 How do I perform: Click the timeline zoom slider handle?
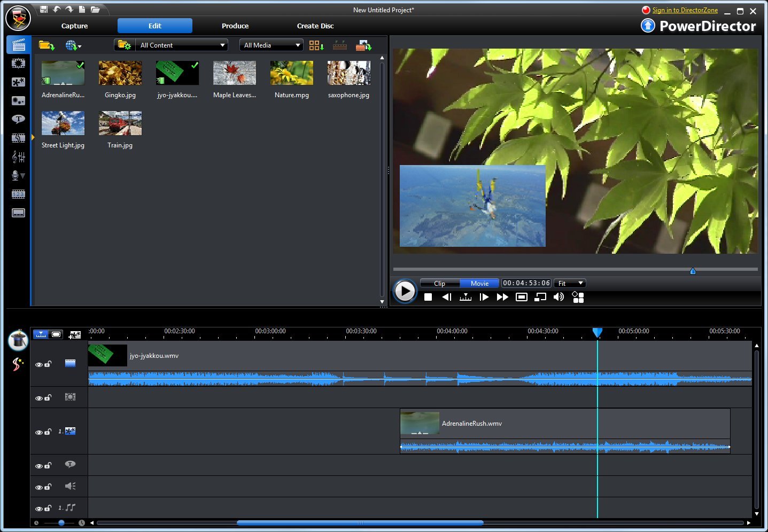pos(61,523)
